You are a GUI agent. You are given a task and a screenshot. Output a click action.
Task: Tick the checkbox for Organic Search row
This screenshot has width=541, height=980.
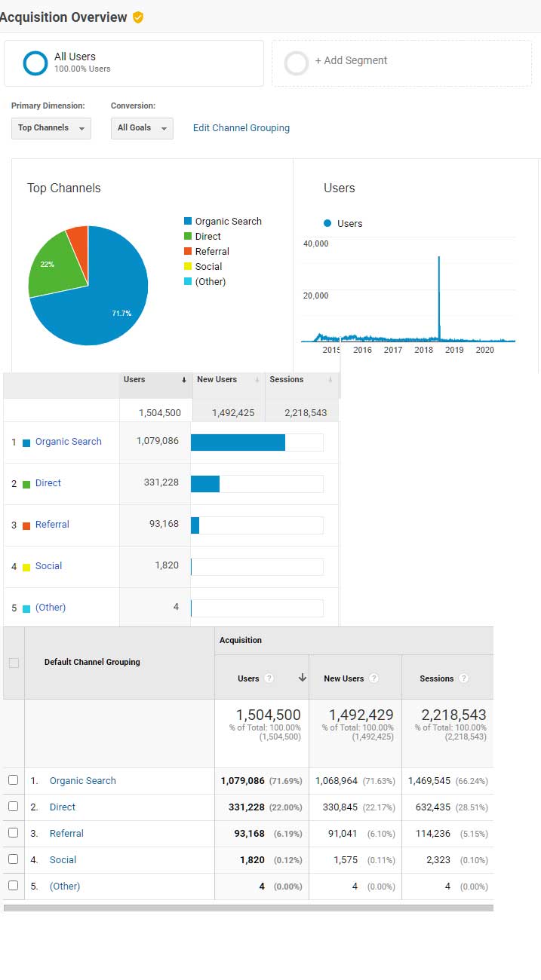point(13,780)
